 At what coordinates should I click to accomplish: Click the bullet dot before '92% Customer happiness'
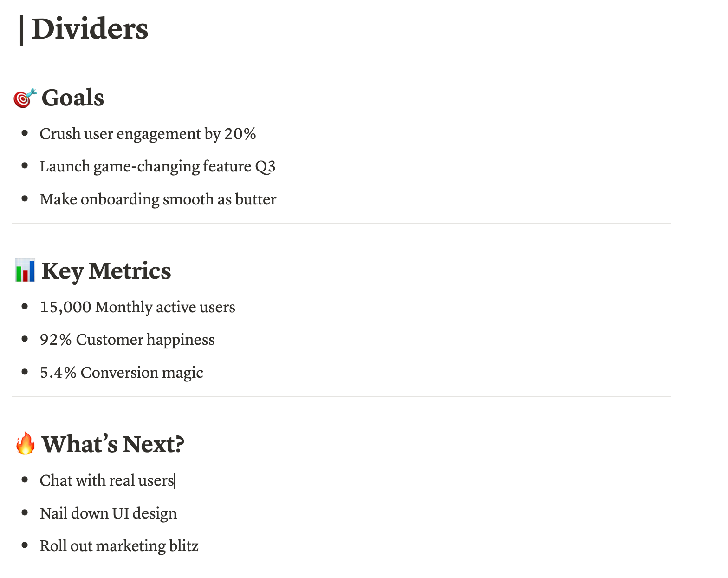click(x=25, y=339)
